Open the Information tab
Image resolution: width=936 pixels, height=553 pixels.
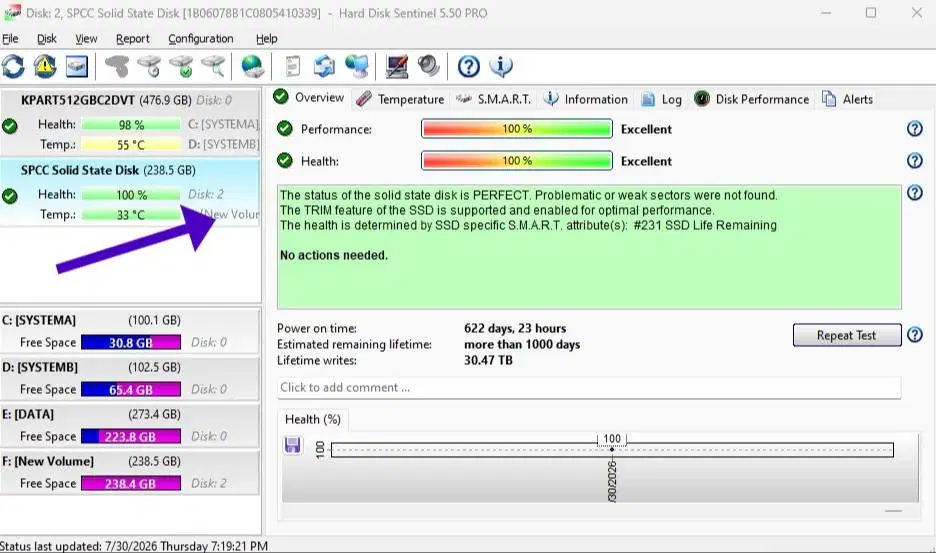586,99
